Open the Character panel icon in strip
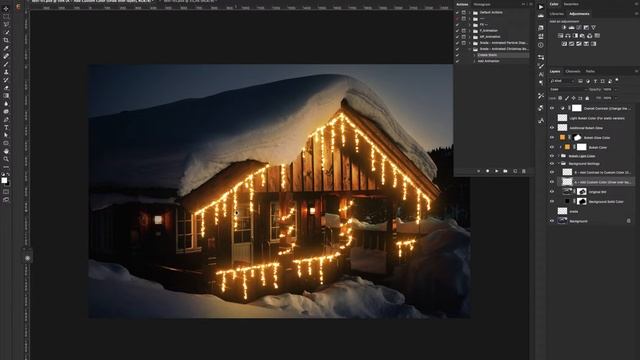Screen dimensions: 640x360 pos(541,74)
